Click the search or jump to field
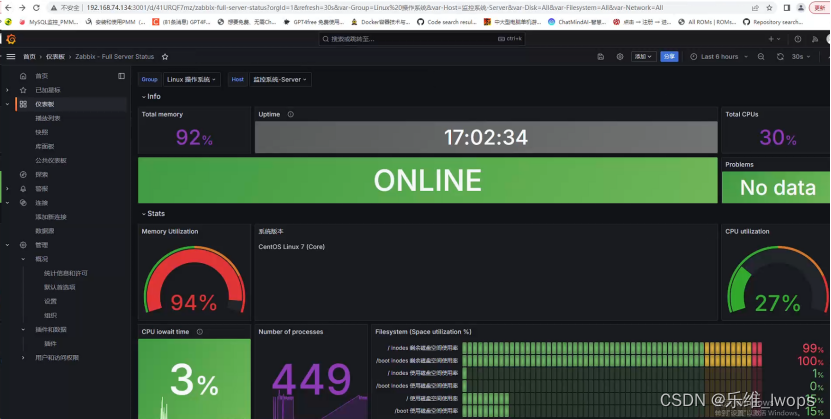 [x=422, y=39]
